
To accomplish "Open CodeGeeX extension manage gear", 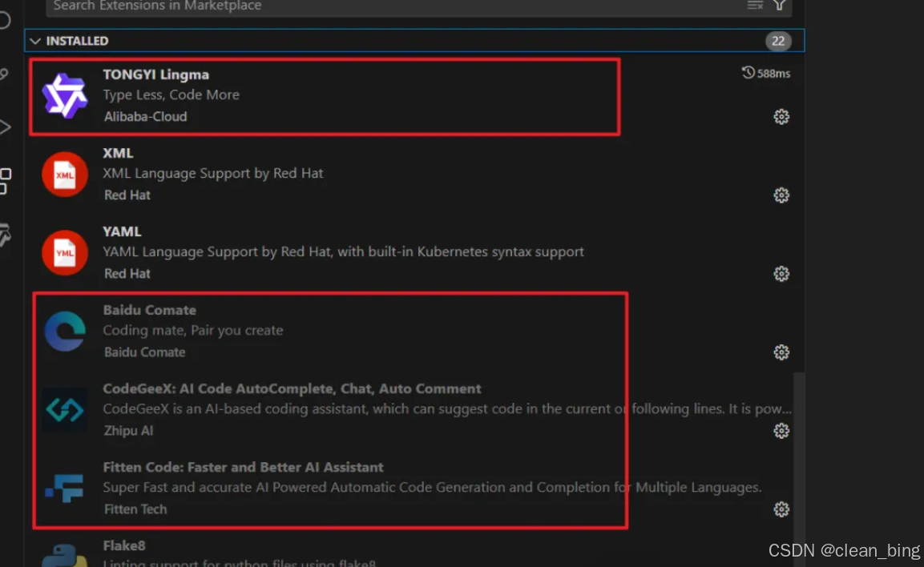I will [x=781, y=430].
